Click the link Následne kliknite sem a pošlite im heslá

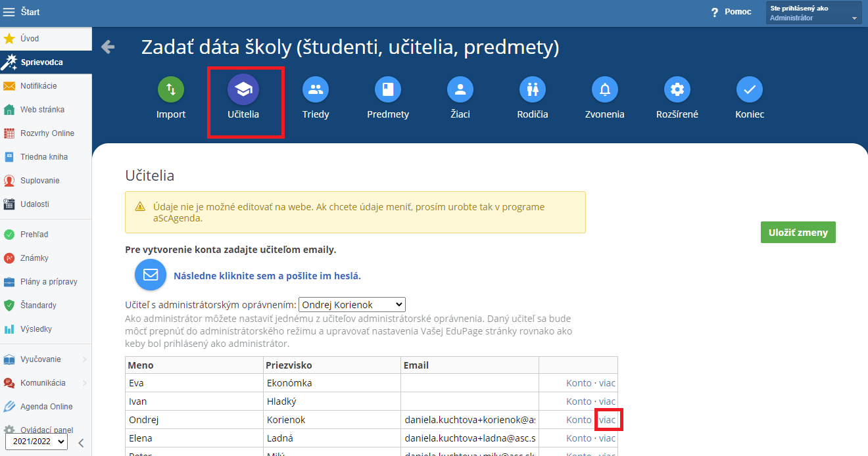click(x=267, y=276)
